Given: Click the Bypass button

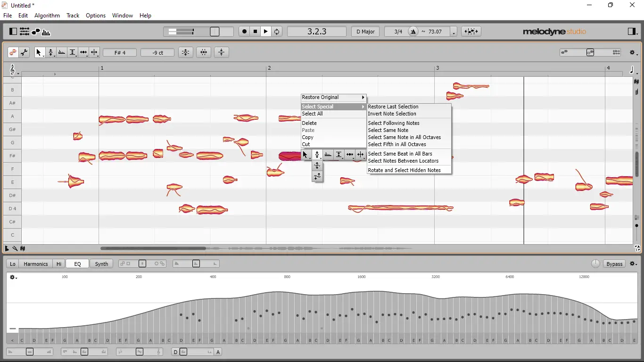Looking at the screenshot, I should pos(614,264).
